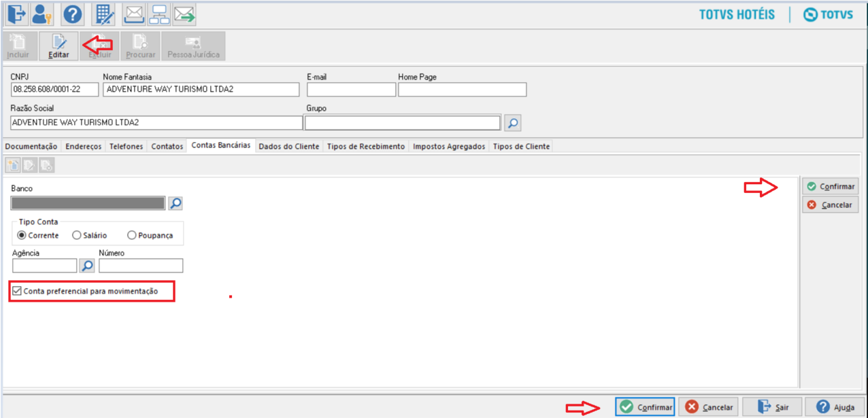Click the Sair button
Screen dimensions: 868x418
[772, 406]
